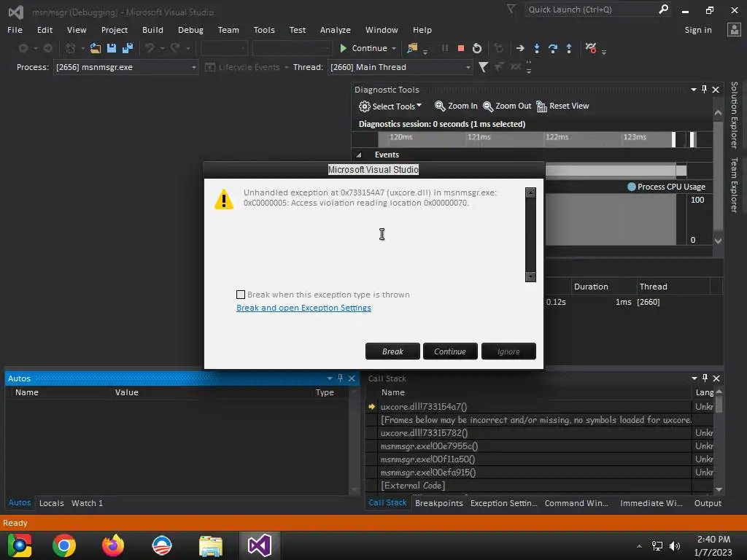Click the Step Out icon
747x560 pixels.
(569, 48)
